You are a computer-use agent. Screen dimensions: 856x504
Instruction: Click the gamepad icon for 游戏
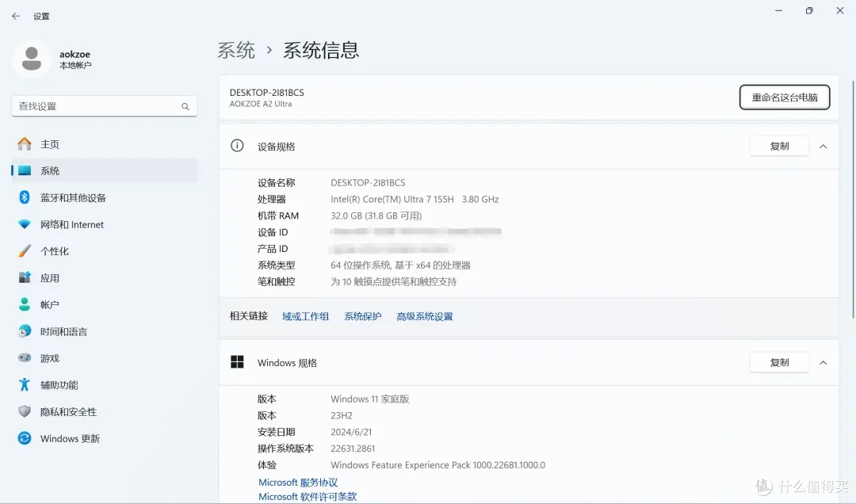[x=25, y=358]
